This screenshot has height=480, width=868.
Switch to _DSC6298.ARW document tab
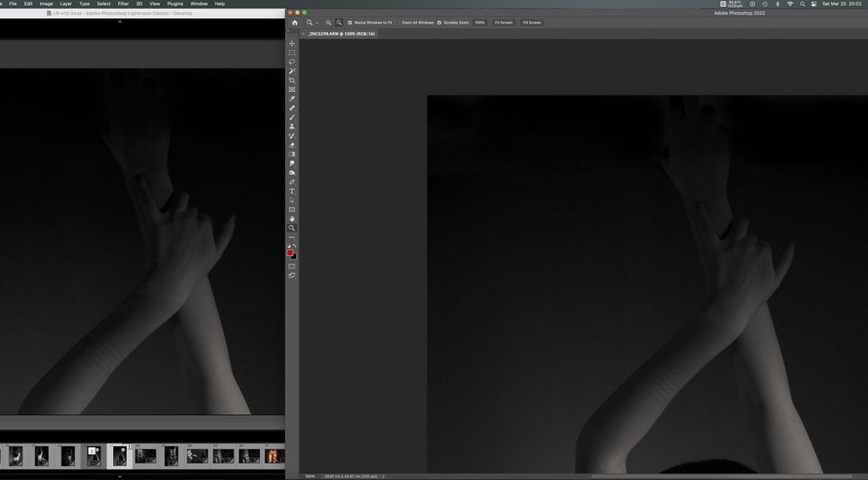click(x=342, y=34)
